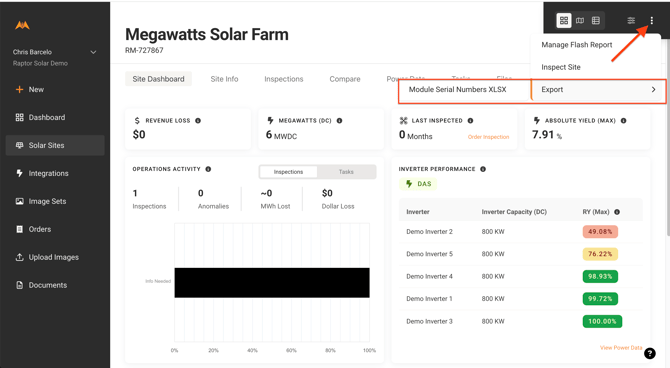Go to Solar Sites in sidebar
This screenshot has width=670, height=368.
point(55,145)
